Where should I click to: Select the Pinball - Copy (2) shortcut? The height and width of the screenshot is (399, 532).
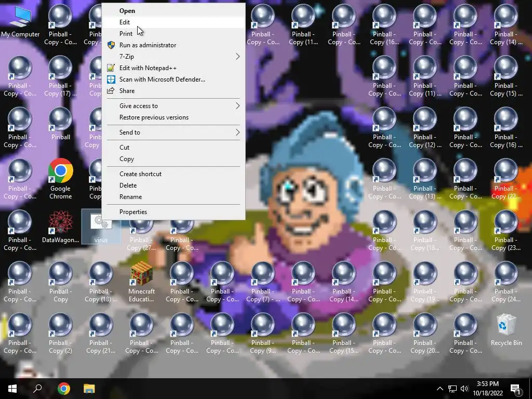(60, 333)
